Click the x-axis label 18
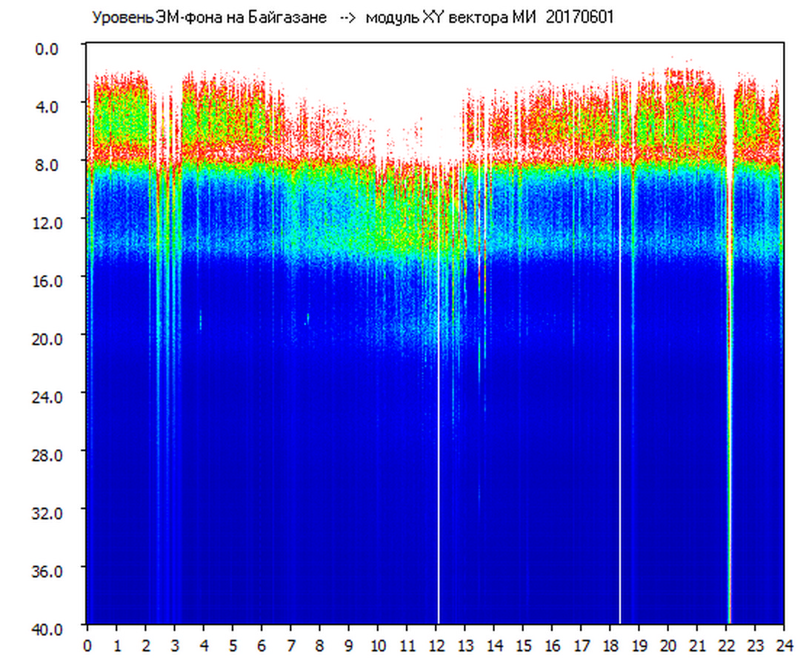The height and width of the screenshot is (667, 812). (x=610, y=646)
